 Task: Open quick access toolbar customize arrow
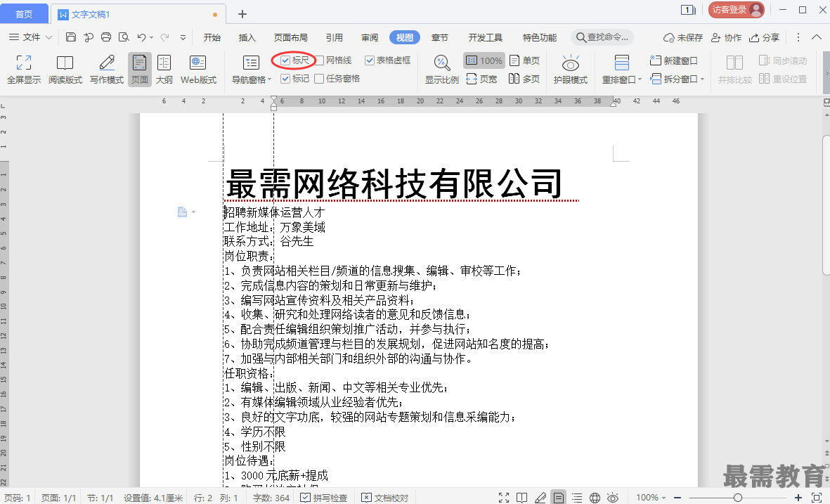(183, 37)
